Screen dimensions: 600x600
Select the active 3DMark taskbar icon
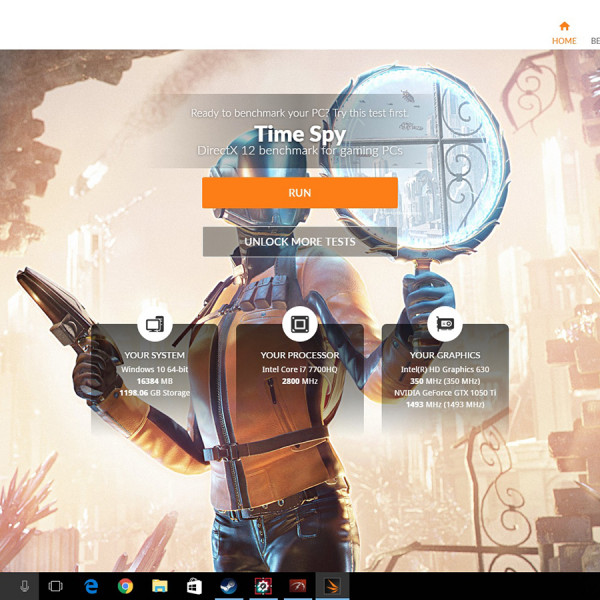pos(331,586)
